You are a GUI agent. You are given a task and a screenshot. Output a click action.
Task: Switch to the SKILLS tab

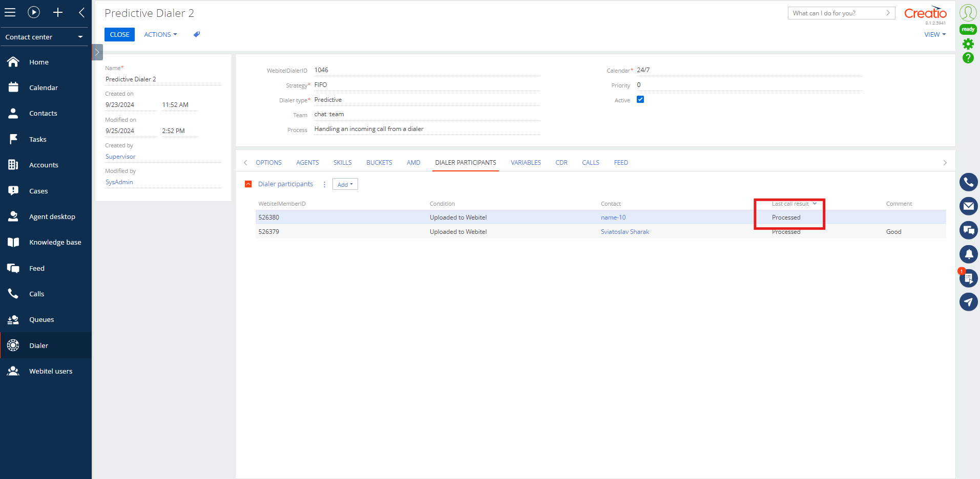(x=343, y=163)
